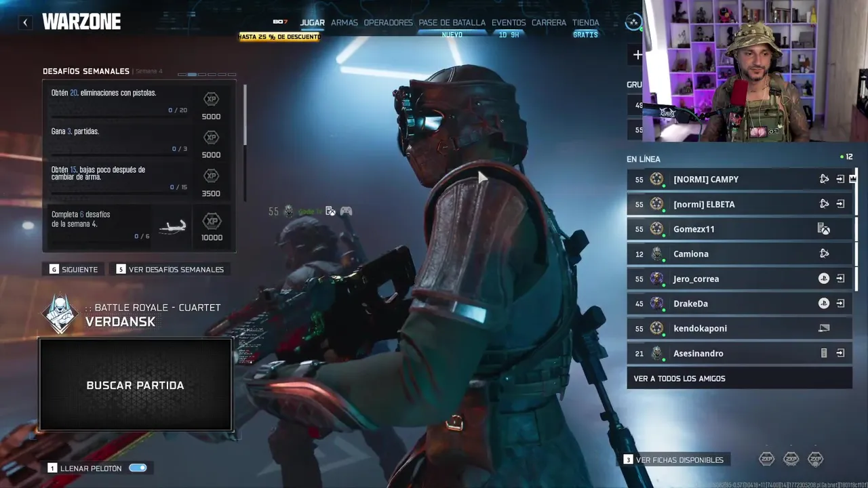The width and height of the screenshot is (868, 488).
Task: Click rank emblem of [NORMI] CAMPY
Action: 656,179
